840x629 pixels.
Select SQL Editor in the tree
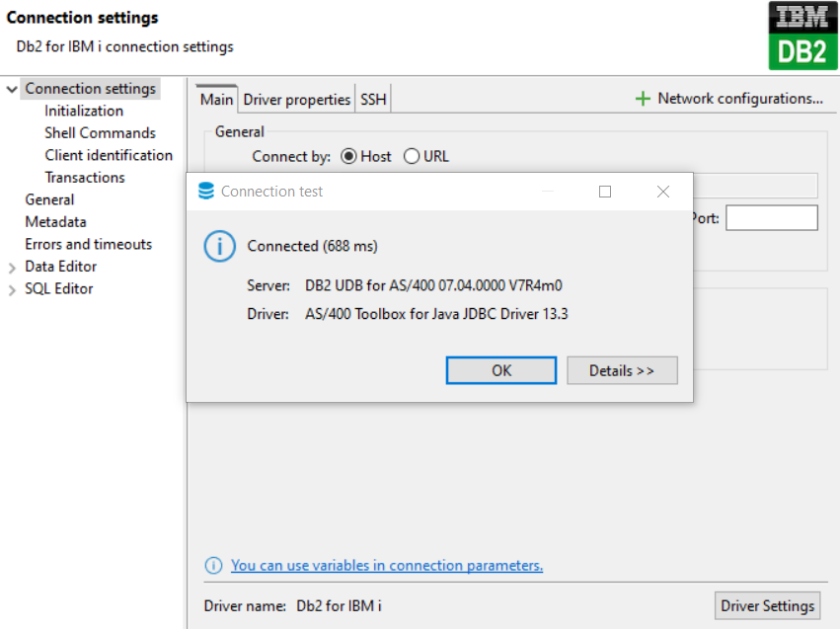pos(59,288)
